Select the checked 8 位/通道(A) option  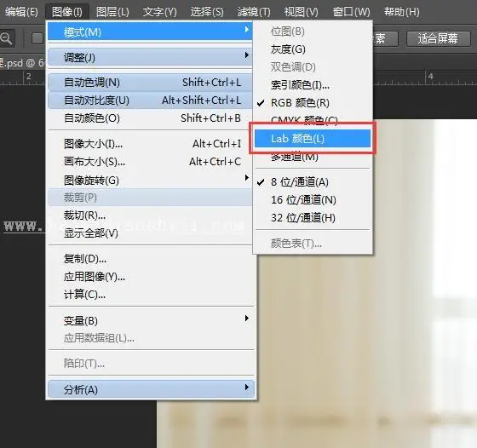(313, 182)
